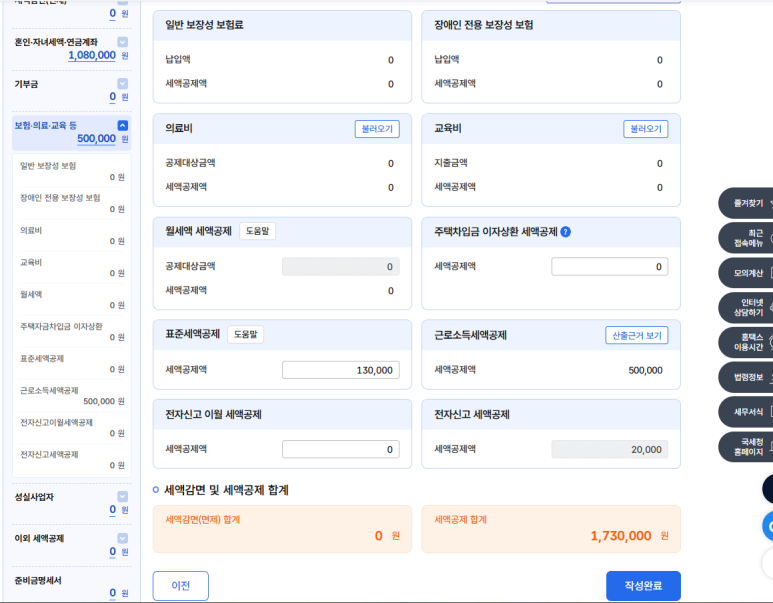Click the help icon beside 주택차입금 이자상환 세액공제
This screenshot has height=603, width=773.
pyautogui.click(x=566, y=232)
